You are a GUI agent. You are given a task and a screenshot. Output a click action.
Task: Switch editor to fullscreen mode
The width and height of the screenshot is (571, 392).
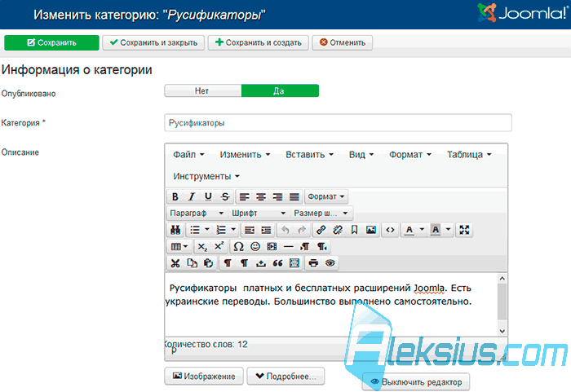pyautogui.click(x=464, y=230)
